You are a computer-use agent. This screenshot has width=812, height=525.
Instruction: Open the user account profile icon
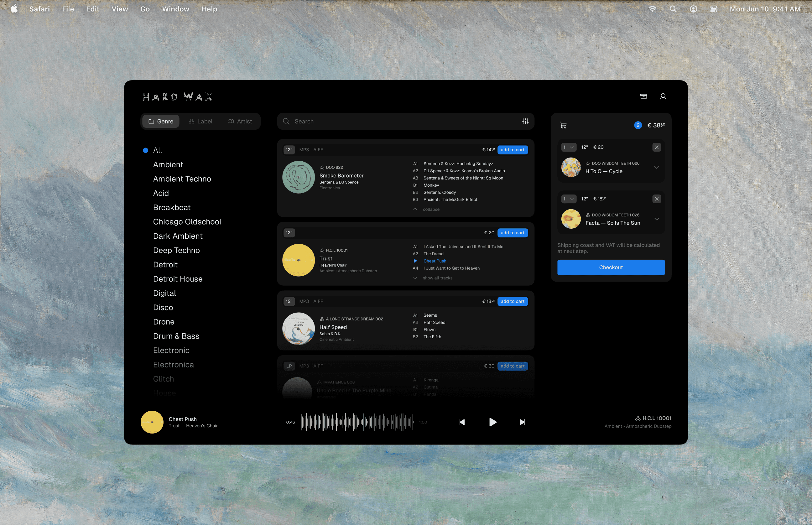coord(663,96)
